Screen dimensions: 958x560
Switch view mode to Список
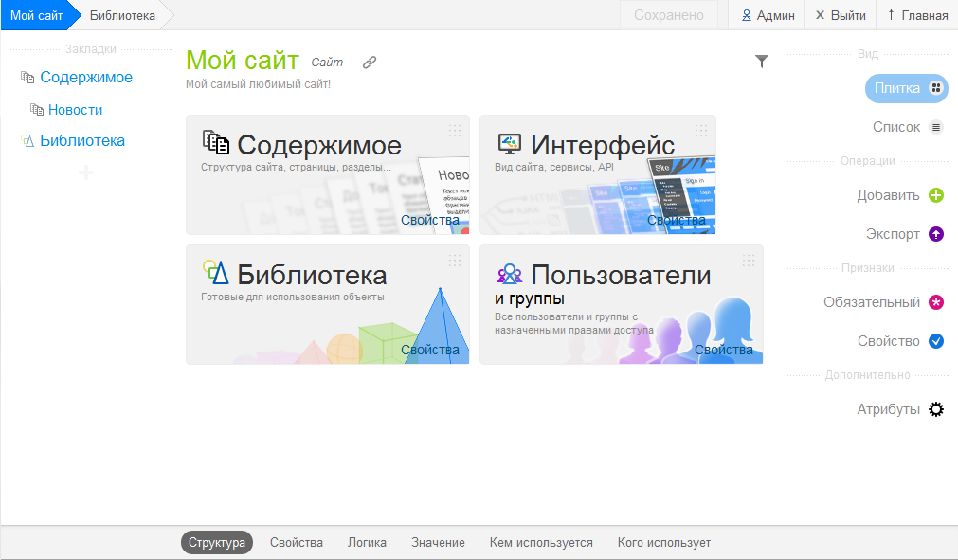pos(908,126)
